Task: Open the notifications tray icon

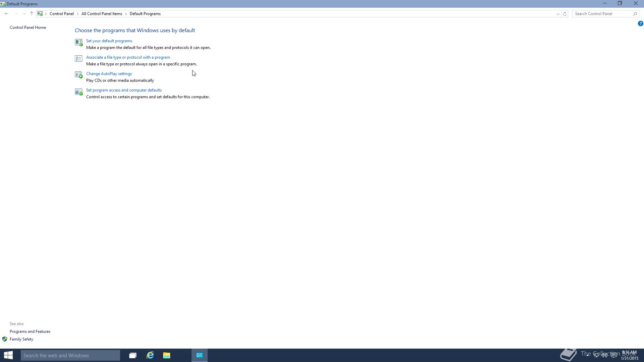Action: tap(613, 355)
